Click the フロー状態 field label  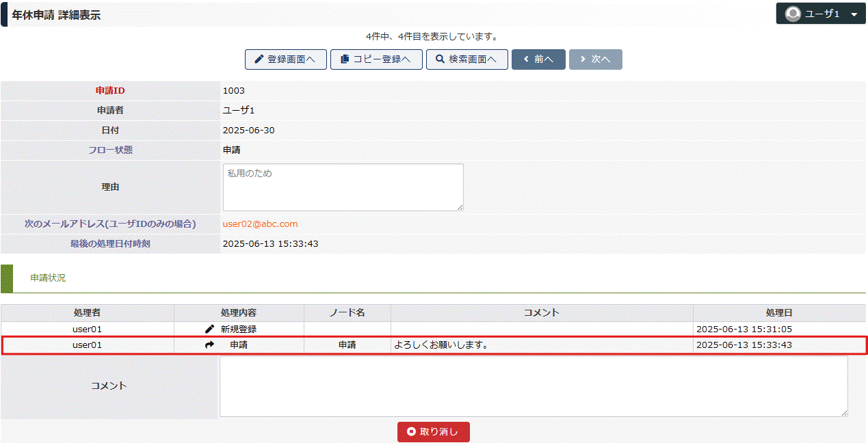point(110,150)
